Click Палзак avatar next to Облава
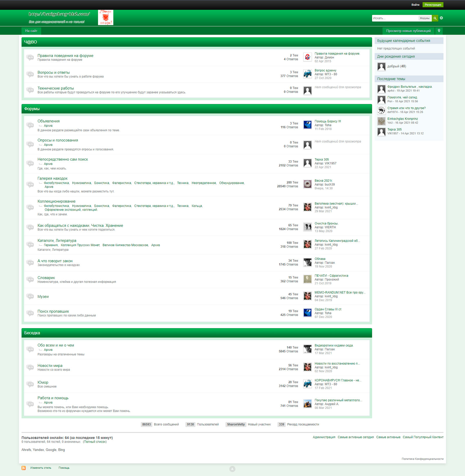Screen dimensions: 465x476 [307, 262]
